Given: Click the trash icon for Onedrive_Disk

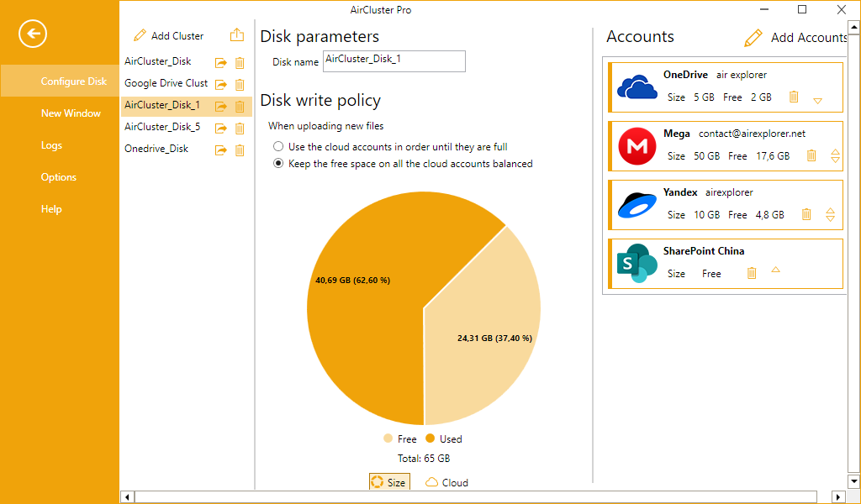Looking at the screenshot, I should tap(240, 150).
